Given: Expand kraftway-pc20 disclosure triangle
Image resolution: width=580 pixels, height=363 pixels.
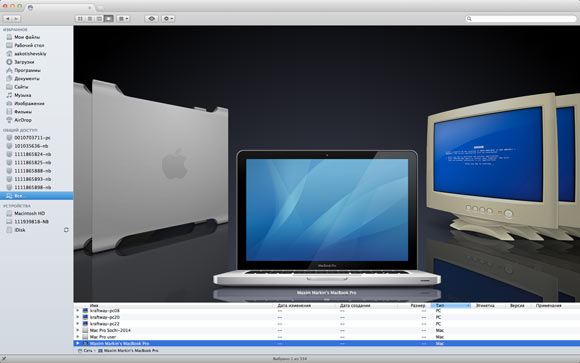Looking at the screenshot, I should coord(78,317).
